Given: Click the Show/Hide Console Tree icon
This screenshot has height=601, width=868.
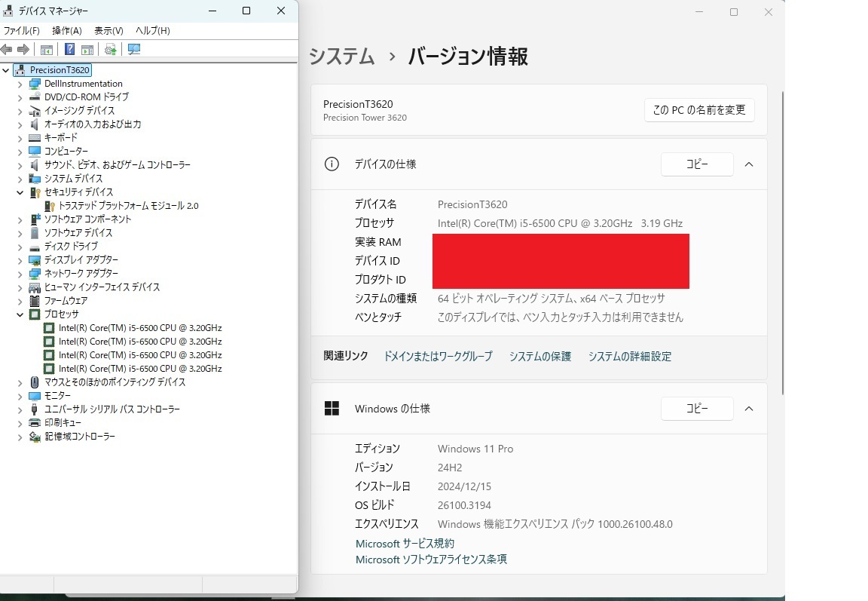Looking at the screenshot, I should pyautogui.click(x=46, y=49).
